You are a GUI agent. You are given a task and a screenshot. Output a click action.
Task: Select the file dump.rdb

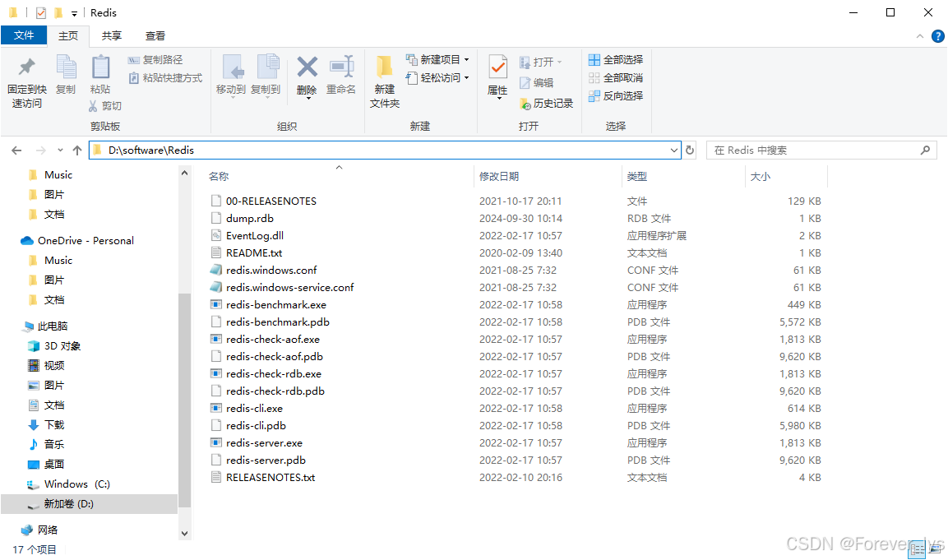tap(250, 218)
